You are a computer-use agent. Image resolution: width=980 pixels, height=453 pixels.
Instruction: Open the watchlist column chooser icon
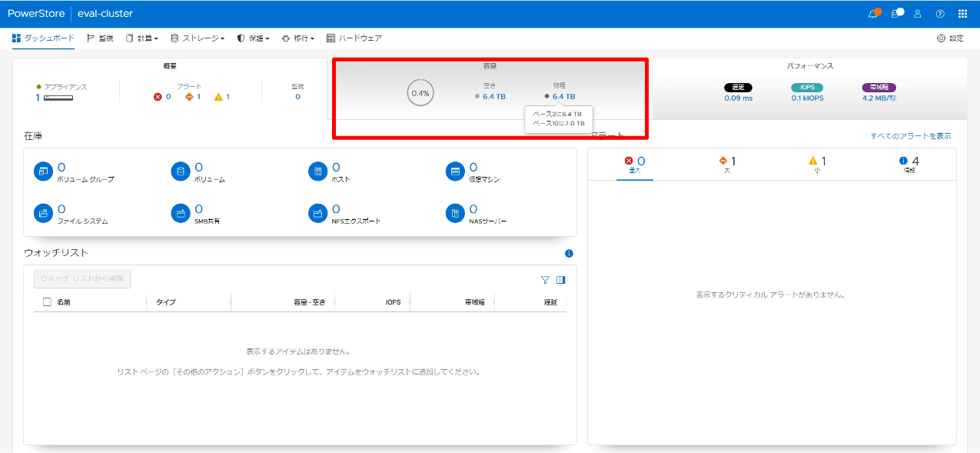coord(561,280)
